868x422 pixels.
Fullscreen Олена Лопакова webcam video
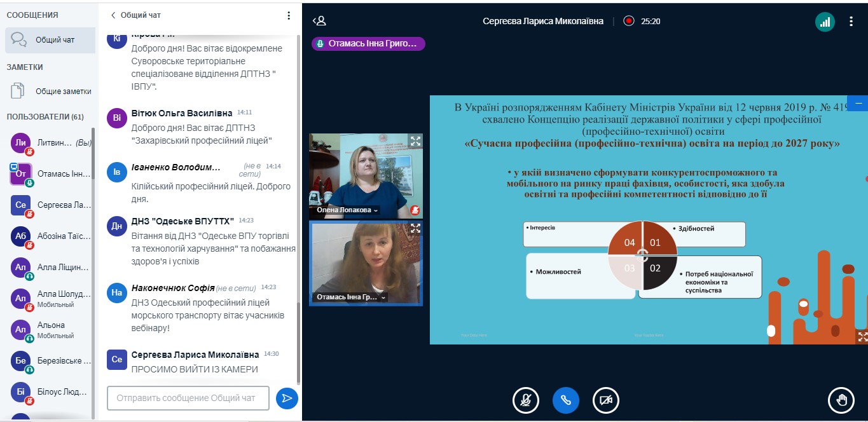tap(415, 141)
